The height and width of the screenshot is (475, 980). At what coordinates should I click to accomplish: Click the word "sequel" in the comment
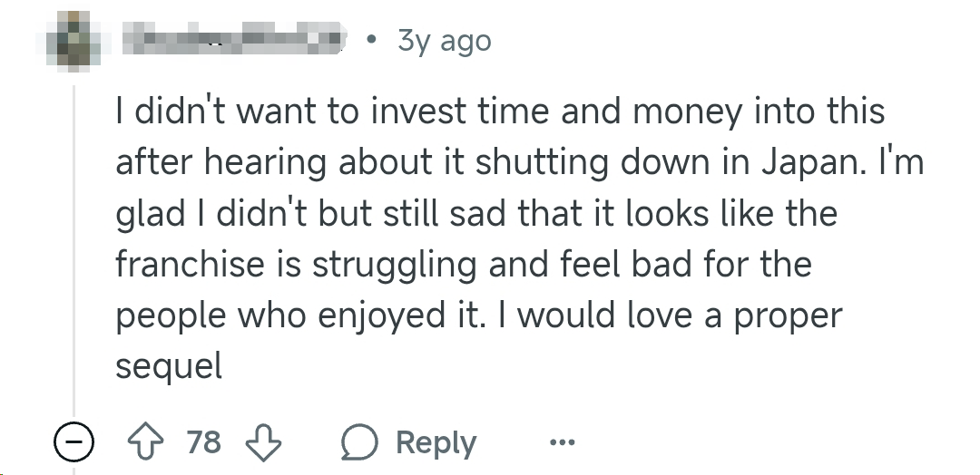(169, 365)
